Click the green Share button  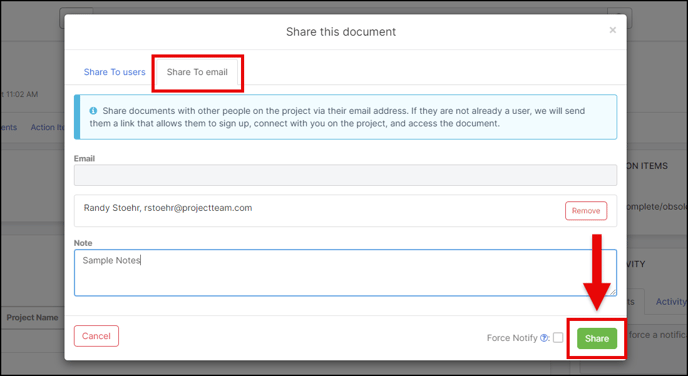597,338
